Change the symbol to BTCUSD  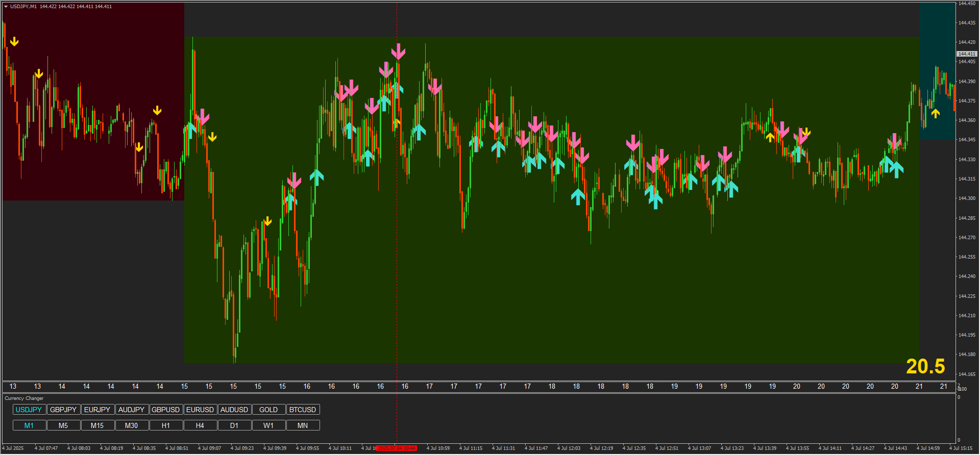[303, 410]
